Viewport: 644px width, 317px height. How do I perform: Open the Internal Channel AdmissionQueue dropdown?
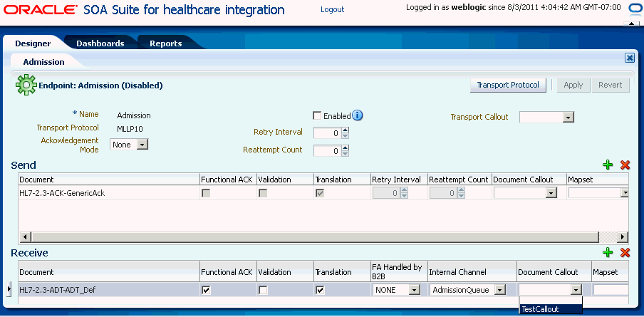[x=499, y=291]
